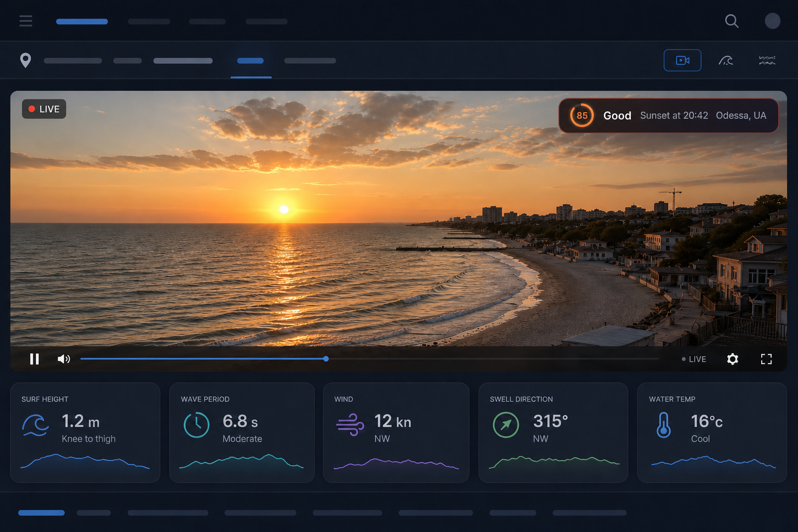Click the Cool water temp label
The width and height of the screenshot is (798, 532).
(700, 439)
